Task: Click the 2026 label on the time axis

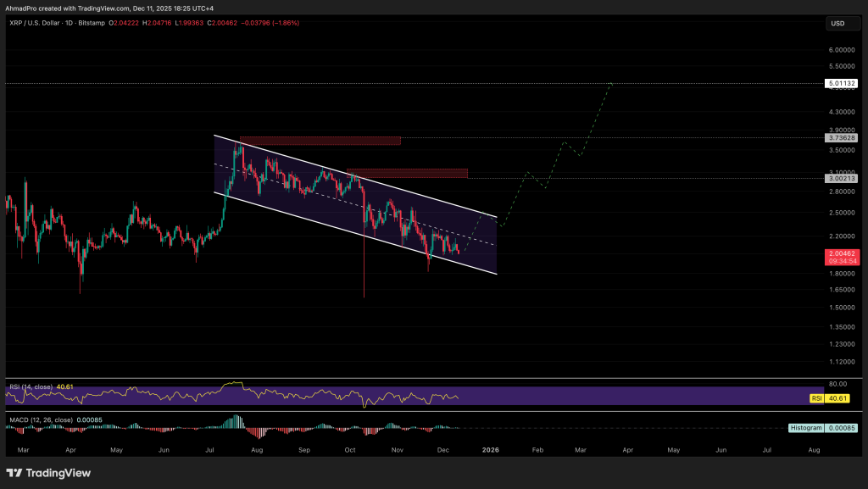Action: 490,450
